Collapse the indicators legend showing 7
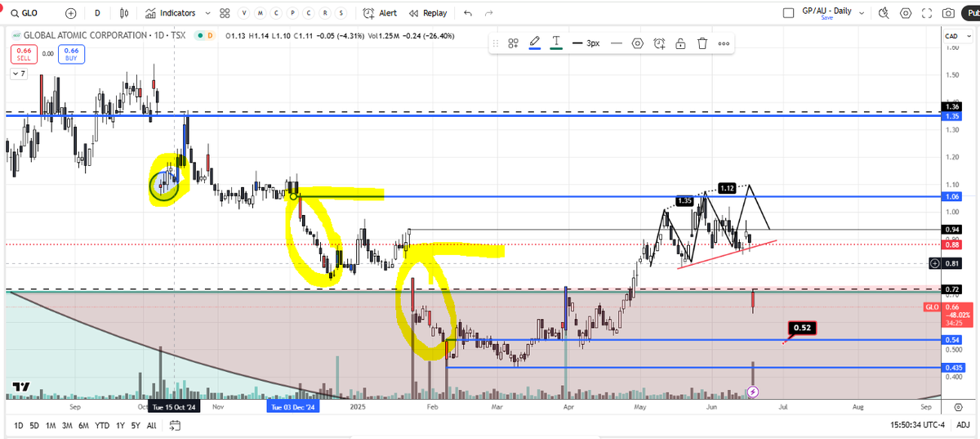The height and width of the screenshot is (439, 980). pyautogui.click(x=18, y=74)
